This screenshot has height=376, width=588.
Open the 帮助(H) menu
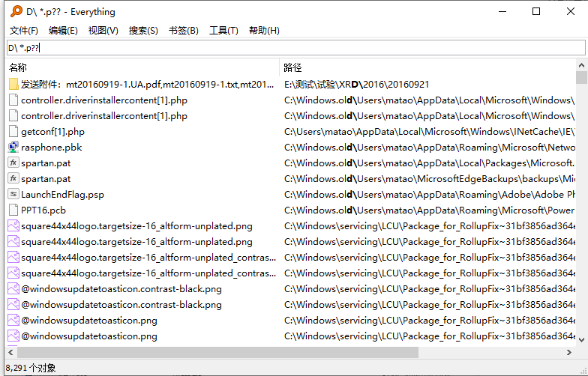264,31
